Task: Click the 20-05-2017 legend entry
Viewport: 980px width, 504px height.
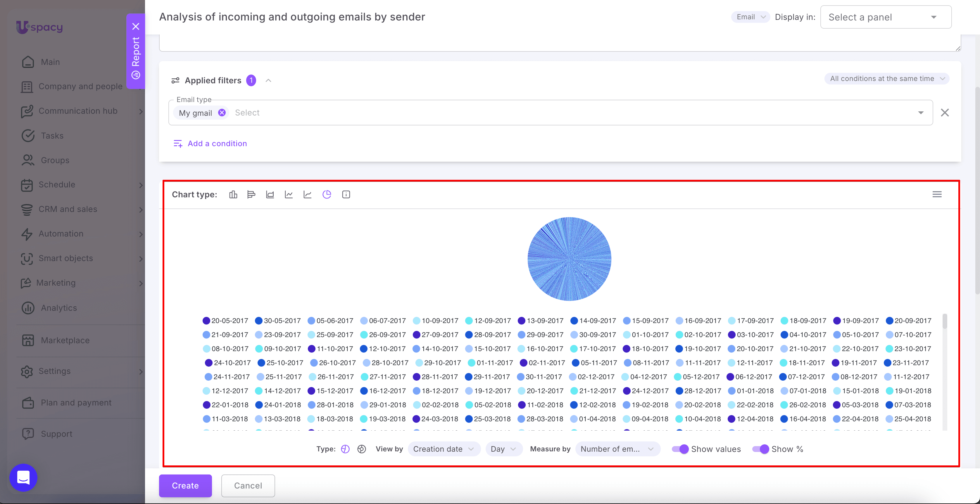Action: coord(225,321)
